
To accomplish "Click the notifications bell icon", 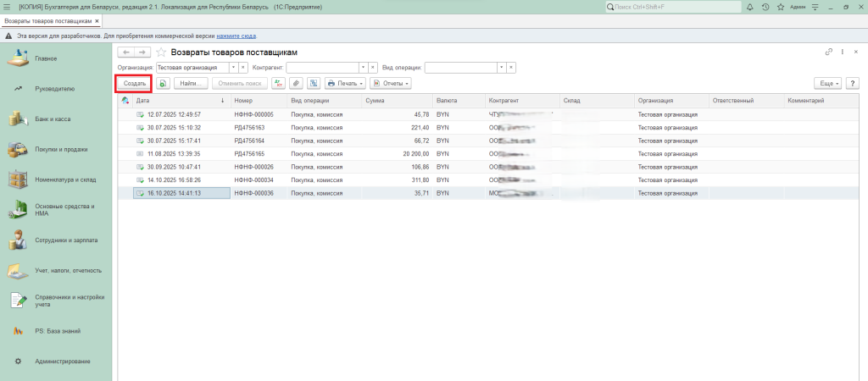I will pos(749,7).
